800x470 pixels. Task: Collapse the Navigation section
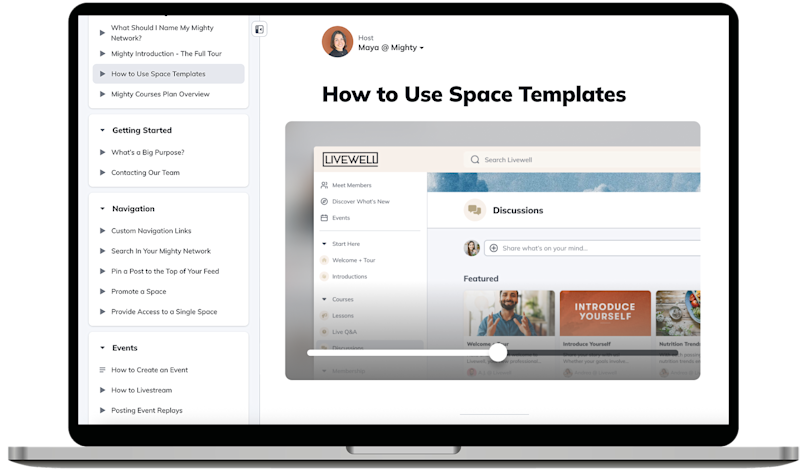tap(102, 209)
